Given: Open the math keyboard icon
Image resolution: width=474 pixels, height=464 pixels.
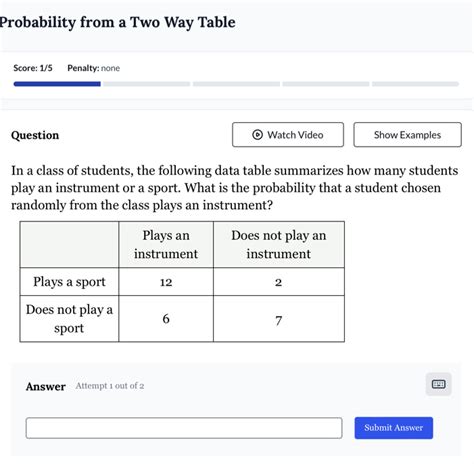Looking at the screenshot, I should [438, 384].
